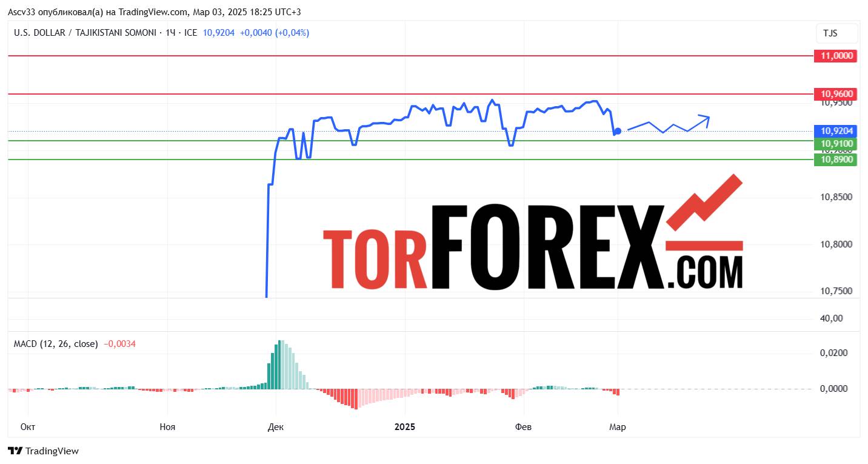The image size is (868, 464).
Task: Click the TradingView logo icon at bottom
Action: [x=15, y=451]
